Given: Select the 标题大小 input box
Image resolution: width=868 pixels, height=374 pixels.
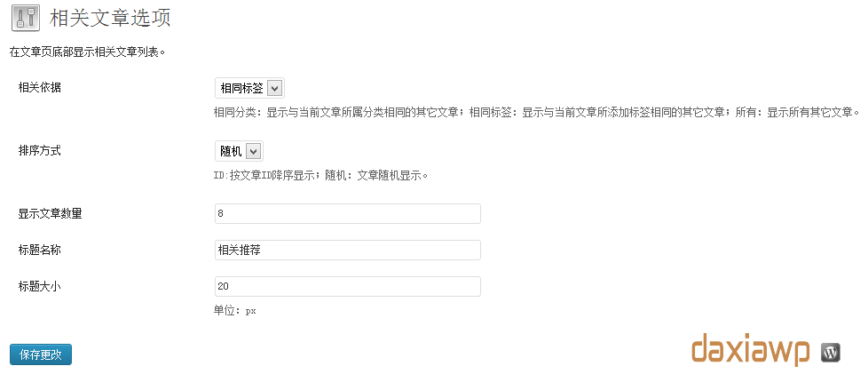Looking at the screenshot, I should click(x=347, y=286).
